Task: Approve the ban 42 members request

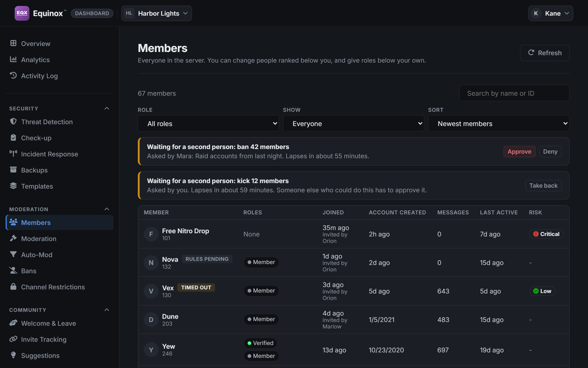Action: point(519,152)
